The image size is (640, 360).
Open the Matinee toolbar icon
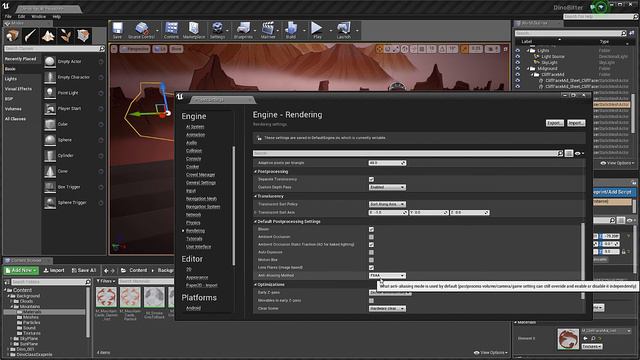coord(268,29)
